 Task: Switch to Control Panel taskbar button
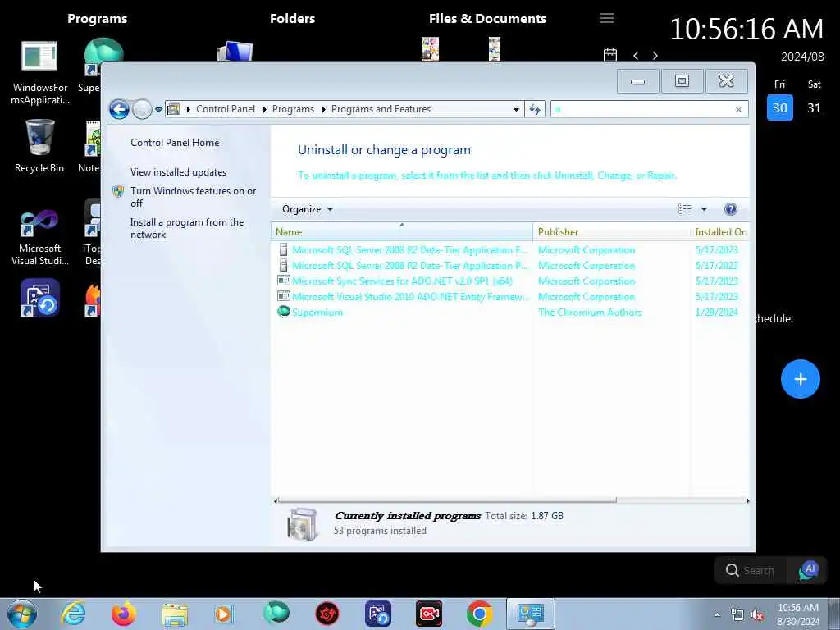point(531,614)
